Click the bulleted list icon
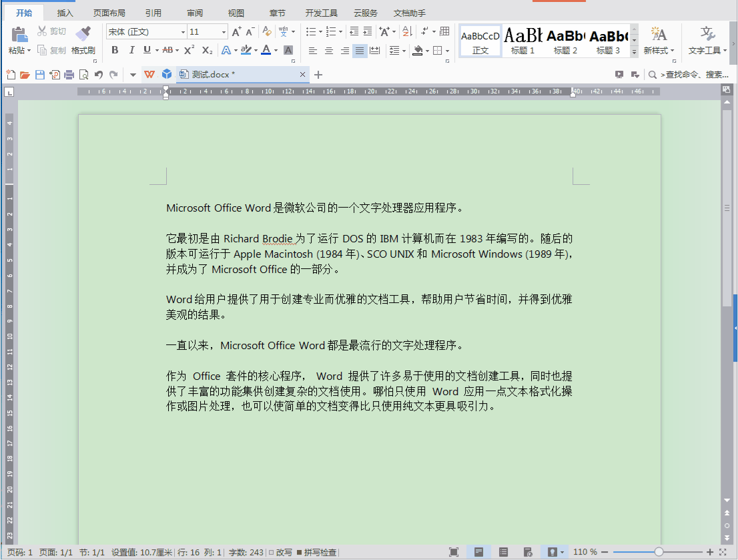The width and height of the screenshot is (738, 560). tap(311, 31)
